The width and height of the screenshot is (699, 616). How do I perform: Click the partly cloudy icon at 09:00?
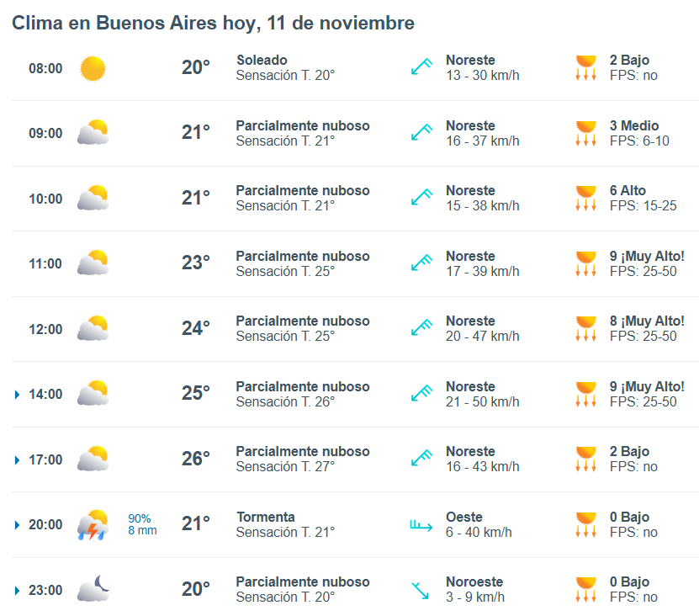tap(93, 133)
